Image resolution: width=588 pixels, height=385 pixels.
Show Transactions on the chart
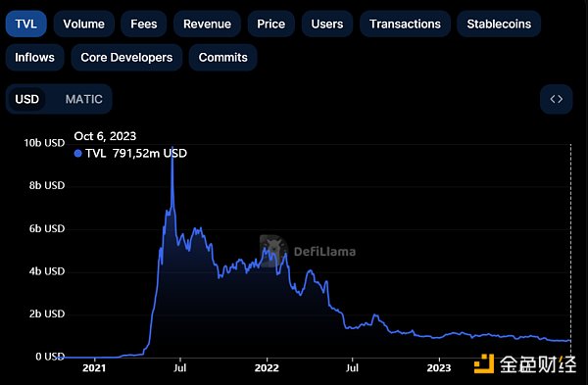pos(405,24)
